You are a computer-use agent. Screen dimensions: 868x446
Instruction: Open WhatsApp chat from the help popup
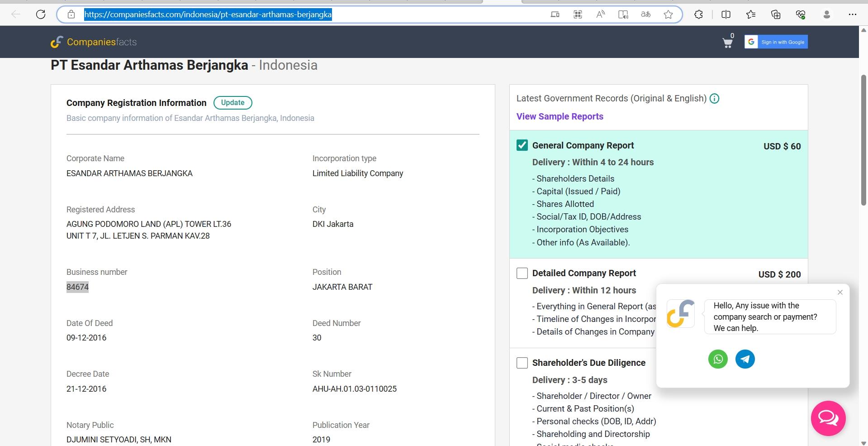pyautogui.click(x=718, y=359)
